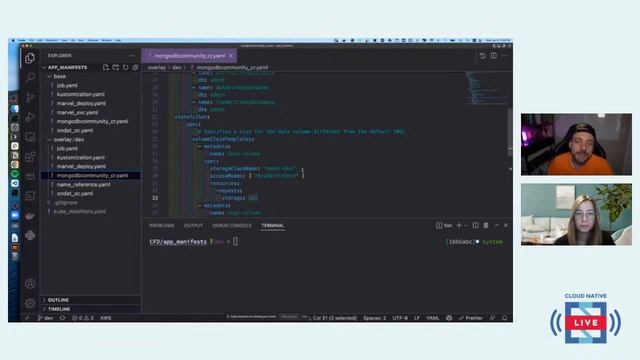Screen dimensions: 640x360
Task: Create a new file in APP_MANIFESTS
Action: 106,67
